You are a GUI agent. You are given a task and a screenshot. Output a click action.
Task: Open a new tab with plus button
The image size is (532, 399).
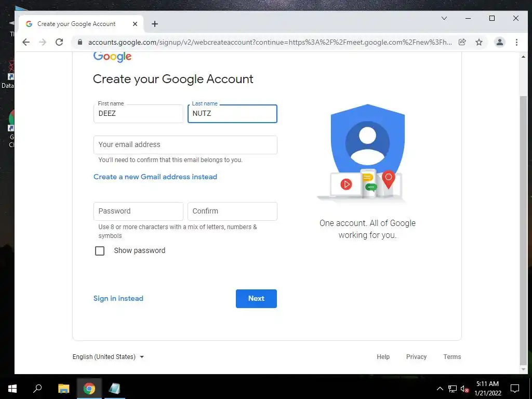pyautogui.click(x=155, y=24)
